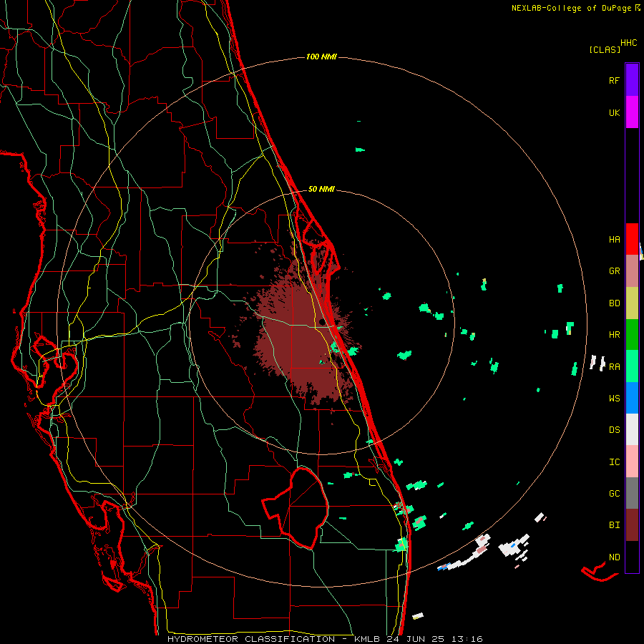Click the 'IC' legend label
This screenshot has height=644, width=644.
(615, 462)
